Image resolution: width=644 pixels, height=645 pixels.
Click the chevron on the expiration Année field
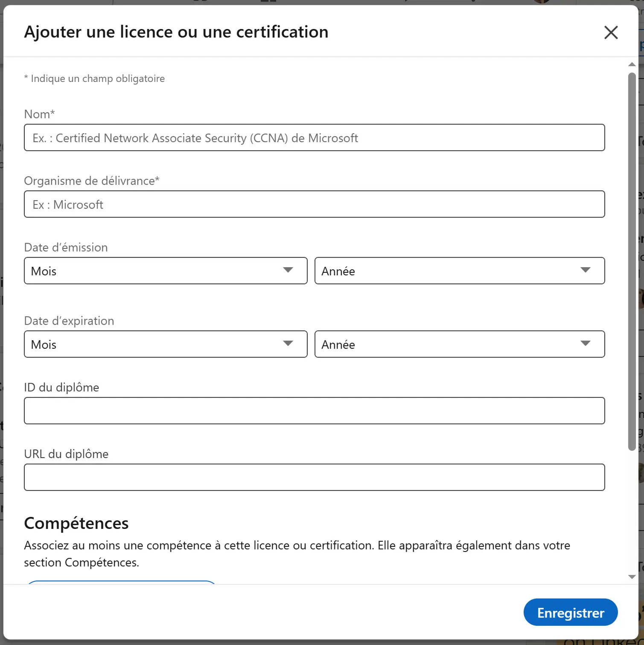586,344
